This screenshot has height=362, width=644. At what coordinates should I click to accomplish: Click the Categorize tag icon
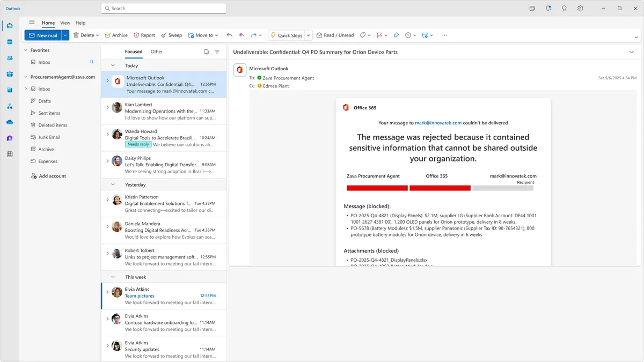point(363,35)
